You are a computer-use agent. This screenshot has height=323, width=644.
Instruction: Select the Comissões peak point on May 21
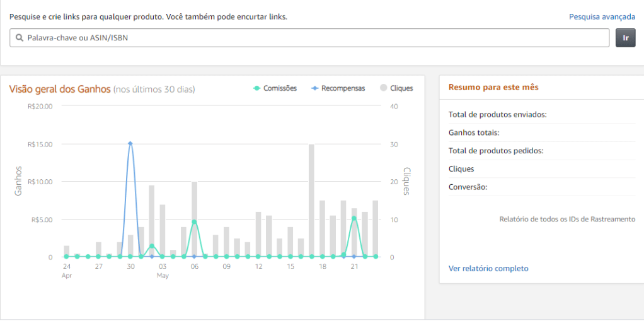354,218
